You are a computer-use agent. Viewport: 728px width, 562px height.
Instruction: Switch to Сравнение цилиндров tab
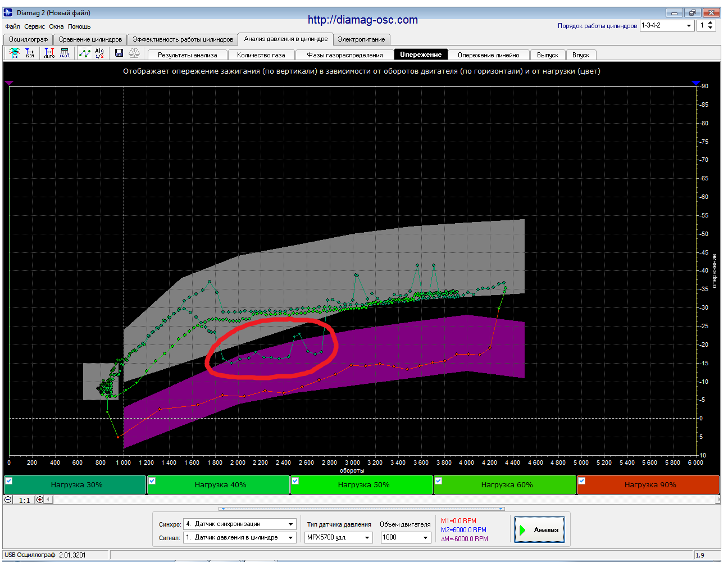coord(90,39)
